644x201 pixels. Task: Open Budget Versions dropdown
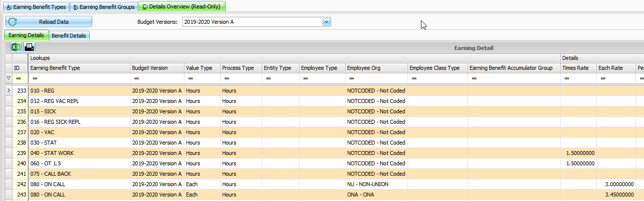[x=326, y=22]
